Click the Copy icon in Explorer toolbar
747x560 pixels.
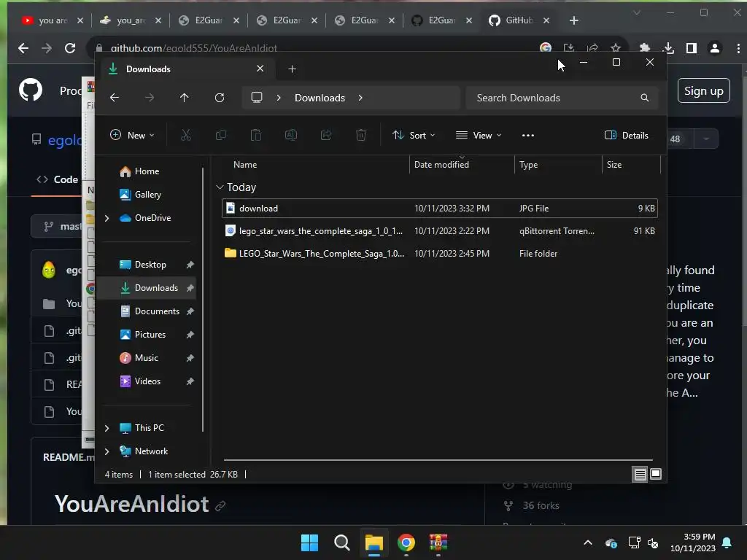click(221, 135)
